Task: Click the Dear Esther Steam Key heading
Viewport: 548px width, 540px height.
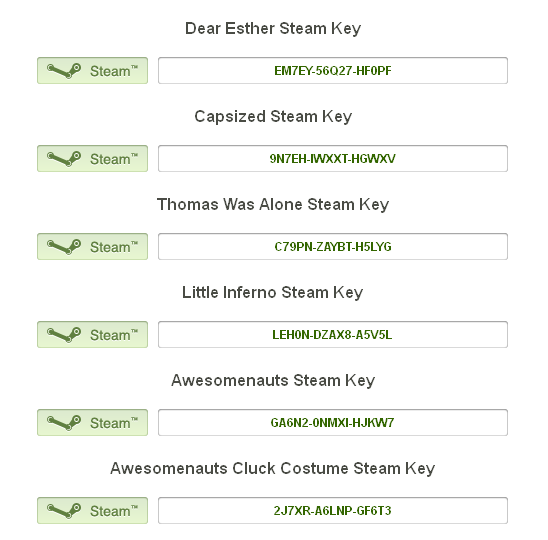Action: tap(273, 29)
